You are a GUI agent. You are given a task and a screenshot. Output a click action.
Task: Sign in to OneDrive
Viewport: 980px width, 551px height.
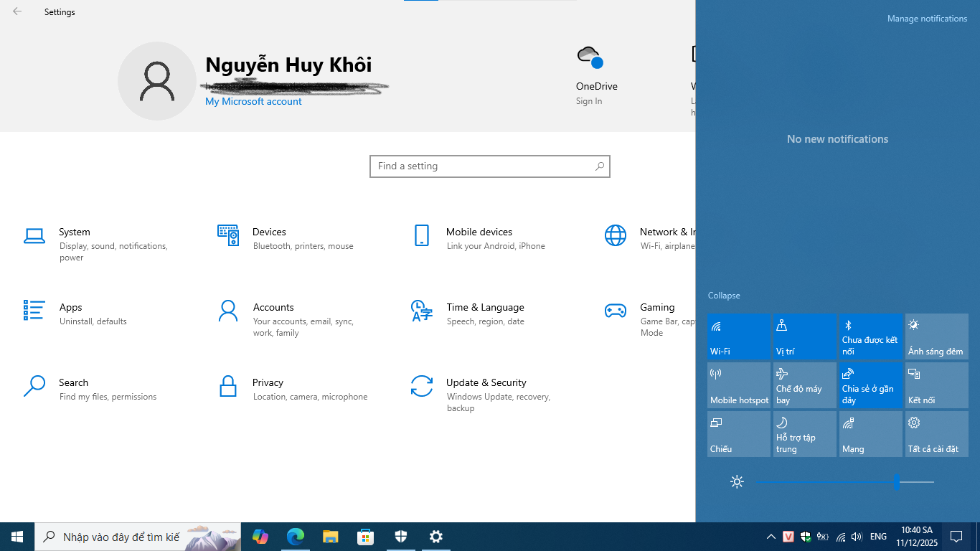[x=588, y=101]
